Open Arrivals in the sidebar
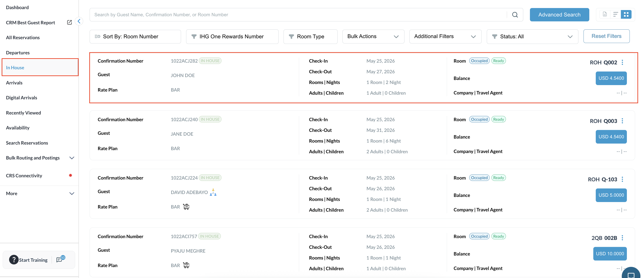Screen dimensions: 644x278 pos(14,83)
